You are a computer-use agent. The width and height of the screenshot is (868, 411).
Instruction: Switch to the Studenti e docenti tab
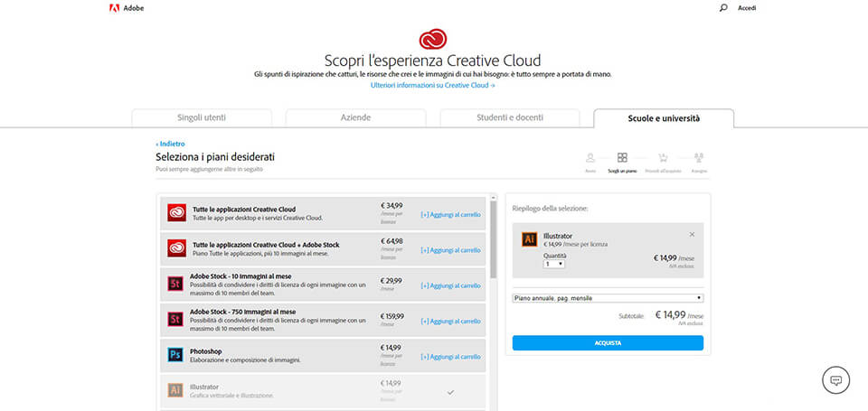(510, 117)
